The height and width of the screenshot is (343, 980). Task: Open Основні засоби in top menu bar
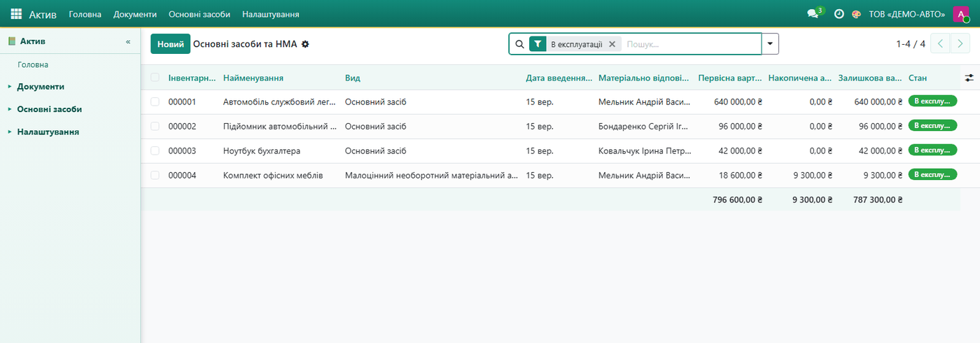199,14
